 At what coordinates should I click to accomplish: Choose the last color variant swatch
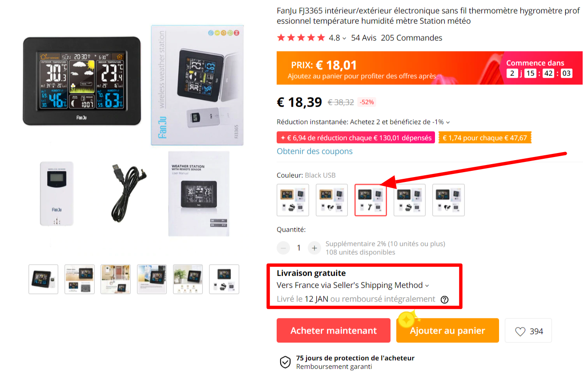(x=448, y=200)
